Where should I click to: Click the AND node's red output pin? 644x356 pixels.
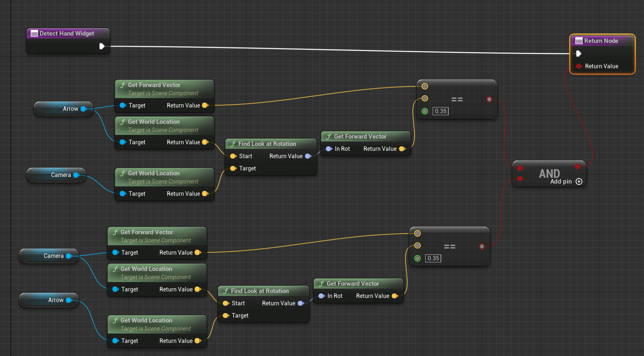click(x=577, y=167)
